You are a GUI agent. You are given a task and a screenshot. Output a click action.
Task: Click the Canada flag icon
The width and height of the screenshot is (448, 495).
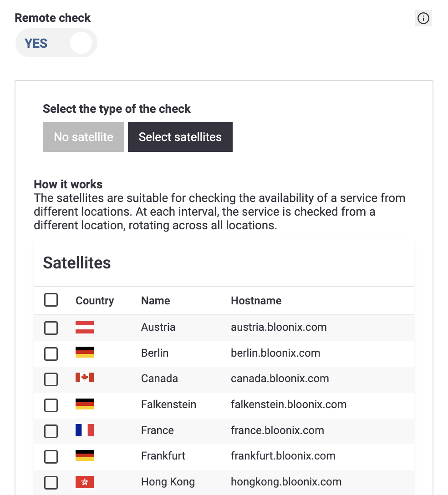[85, 377]
